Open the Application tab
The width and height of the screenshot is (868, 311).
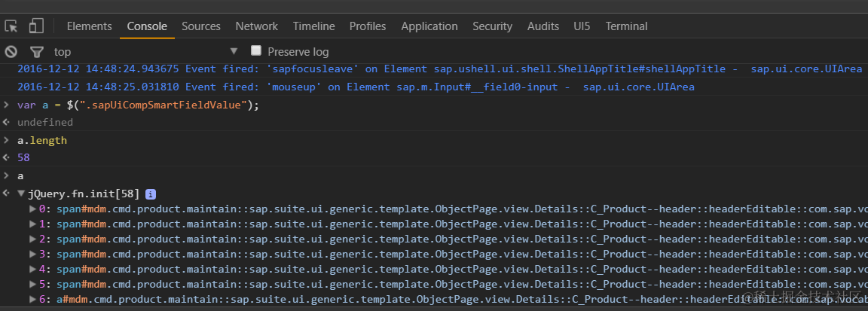pyautogui.click(x=429, y=26)
